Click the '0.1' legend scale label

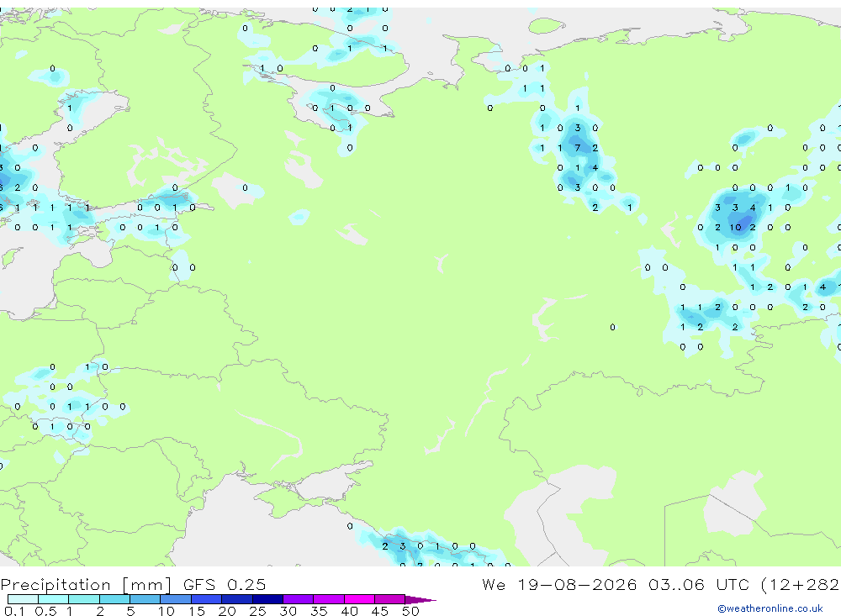(14, 611)
